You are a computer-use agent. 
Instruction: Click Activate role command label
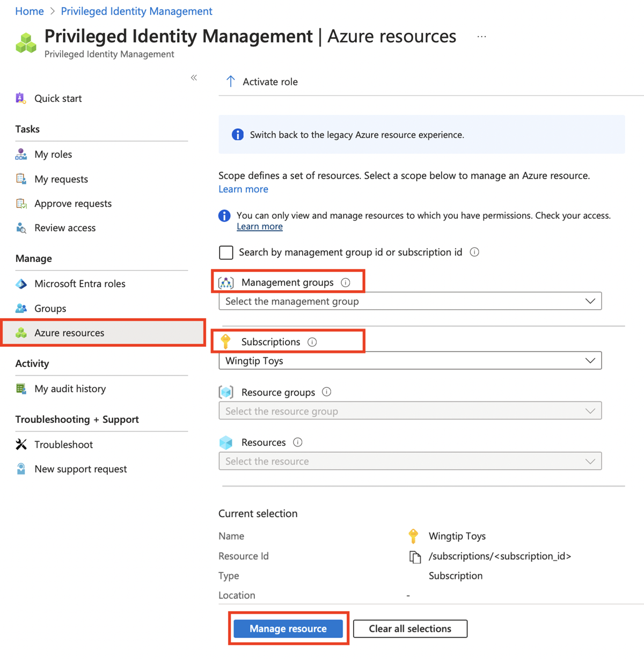pyautogui.click(x=270, y=82)
